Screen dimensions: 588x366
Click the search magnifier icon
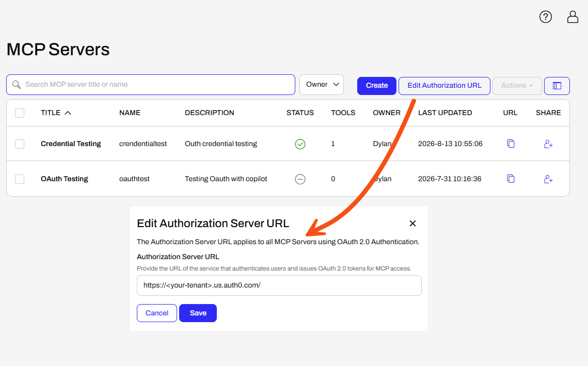[x=17, y=85]
